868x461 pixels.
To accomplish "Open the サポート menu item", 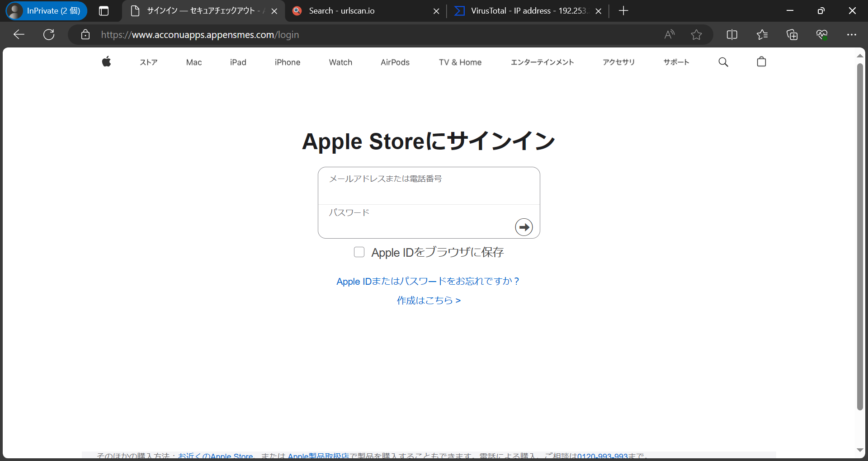I will (x=676, y=62).
